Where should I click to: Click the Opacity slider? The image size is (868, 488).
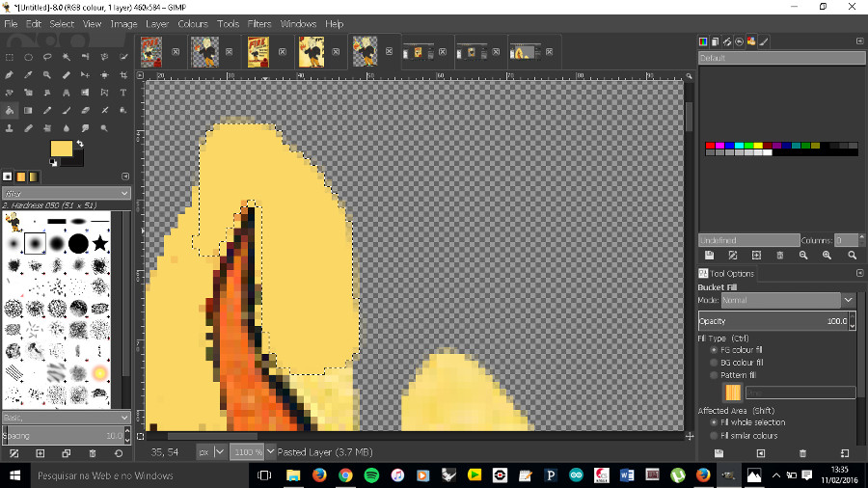tap(773, 321)
